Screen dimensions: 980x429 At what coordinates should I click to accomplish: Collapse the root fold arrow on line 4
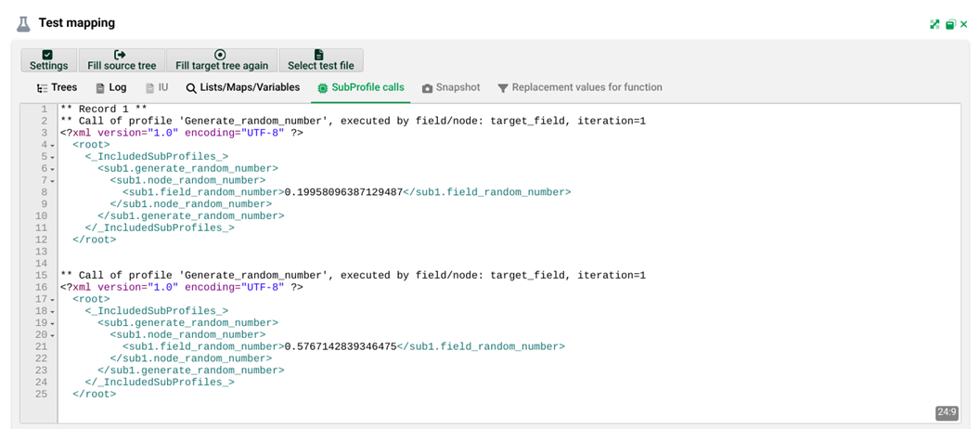tap(52, 146)
